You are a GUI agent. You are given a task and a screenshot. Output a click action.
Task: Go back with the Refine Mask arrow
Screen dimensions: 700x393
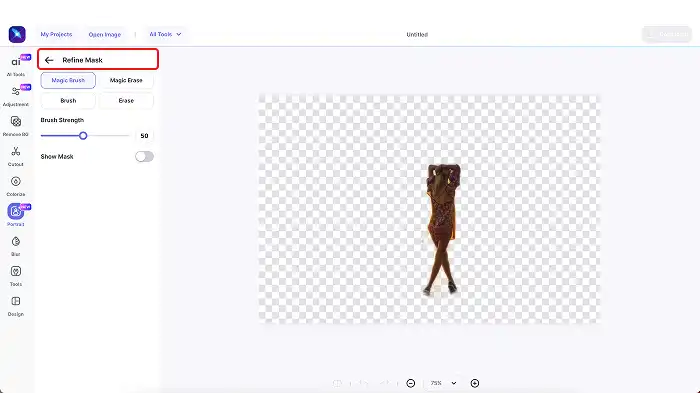point(49,60)
